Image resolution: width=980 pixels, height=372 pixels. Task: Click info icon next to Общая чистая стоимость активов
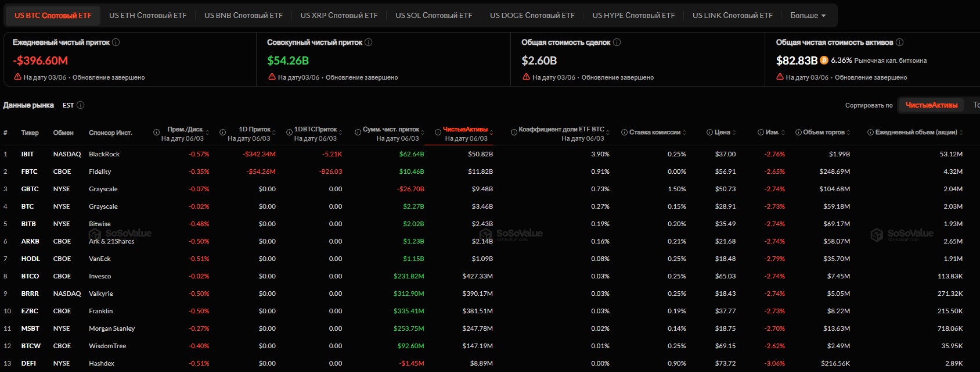(900, 42)
